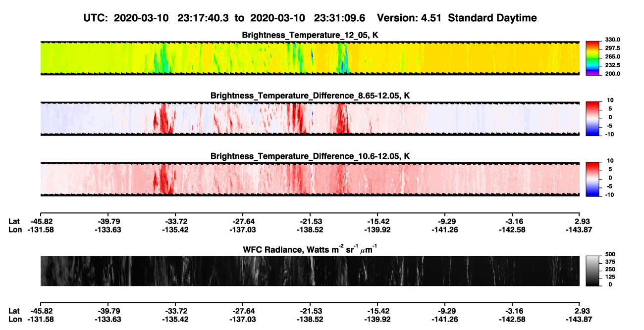Click longitude '-133.63' on the upper axis
This screenshot has height=330, width=644.
107,230
